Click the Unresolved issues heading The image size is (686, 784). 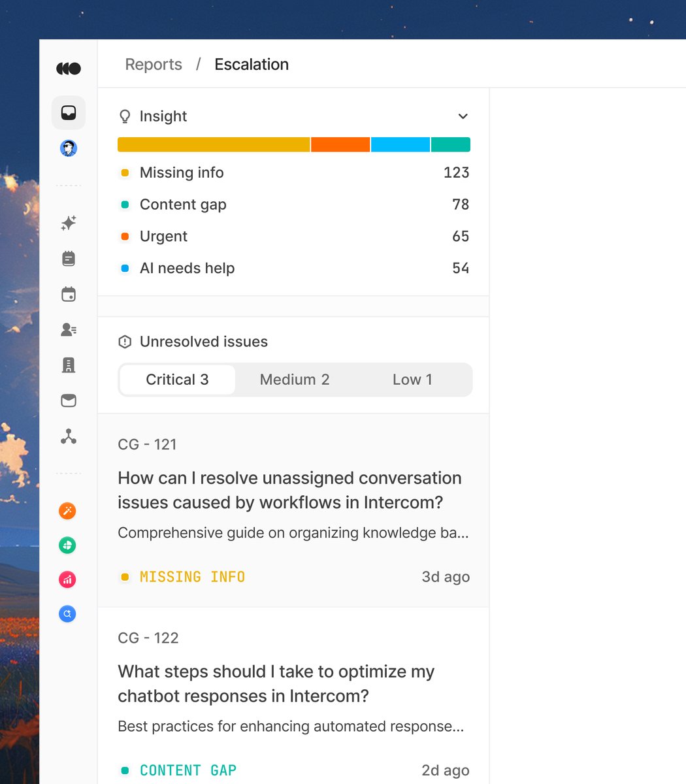[204, 342]
